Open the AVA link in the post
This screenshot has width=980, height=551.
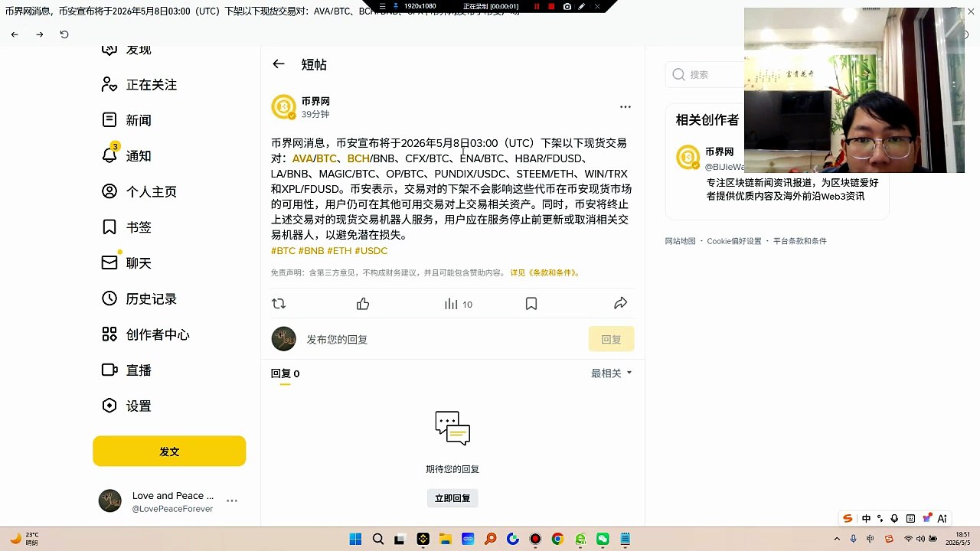click(x=302, y=158)
